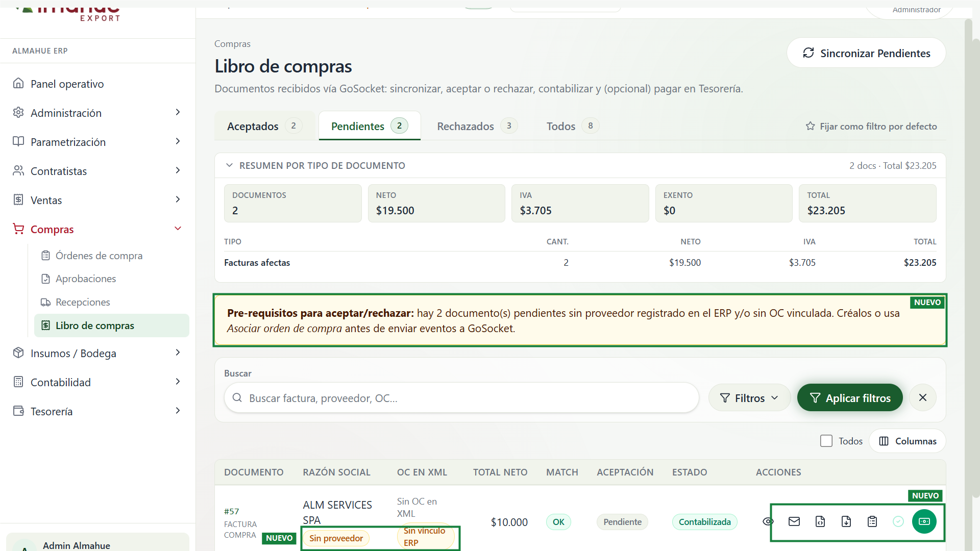Collapse Resumen por tipo de documento section
980x551 pixels.
click(x=229, y=165)
